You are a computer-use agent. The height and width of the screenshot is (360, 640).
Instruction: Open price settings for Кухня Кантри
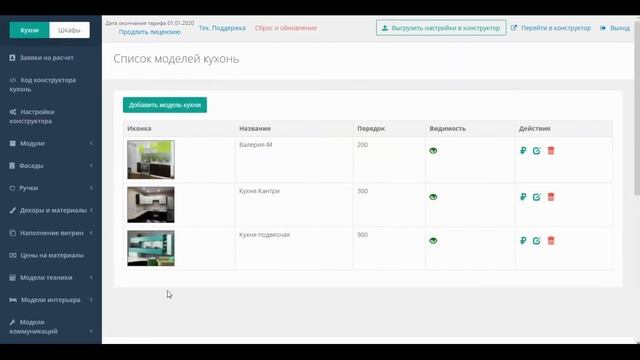point(523,197)
